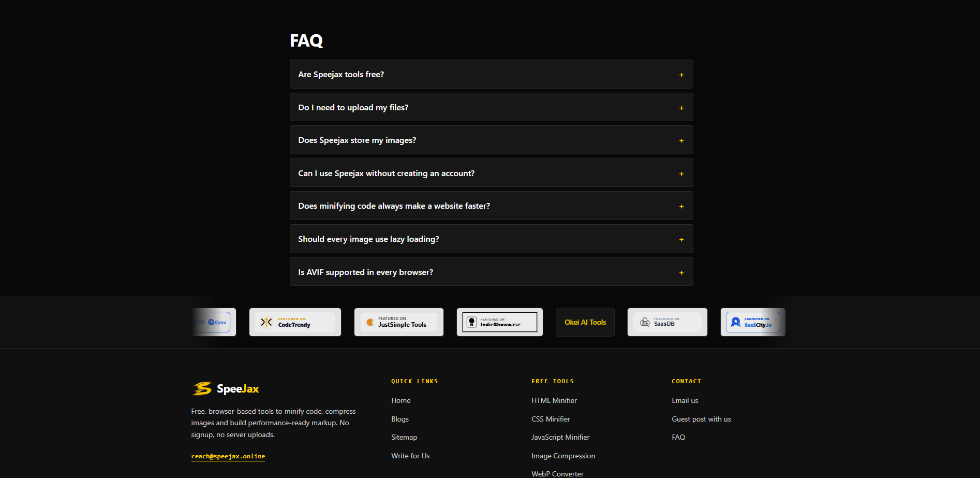The image size is (980, 478).
Task: Click the FAQ link under Contact
Action: (x=678, y=437)
